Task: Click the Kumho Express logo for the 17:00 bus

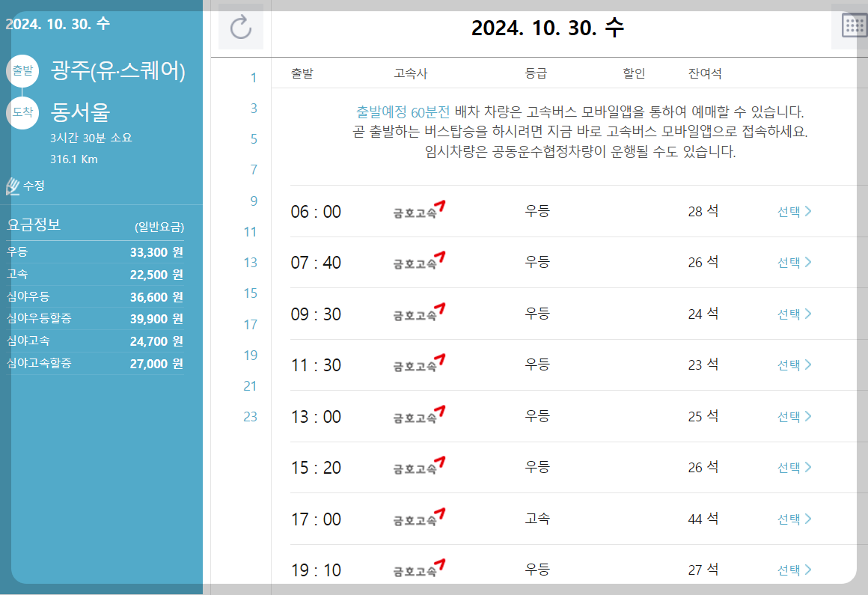Action: [418, 519]
